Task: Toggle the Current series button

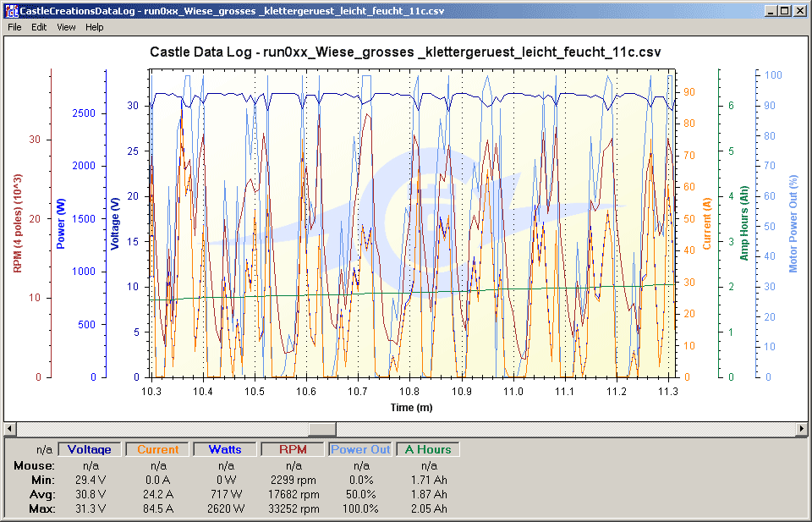Action: click(x=157, y=449)
